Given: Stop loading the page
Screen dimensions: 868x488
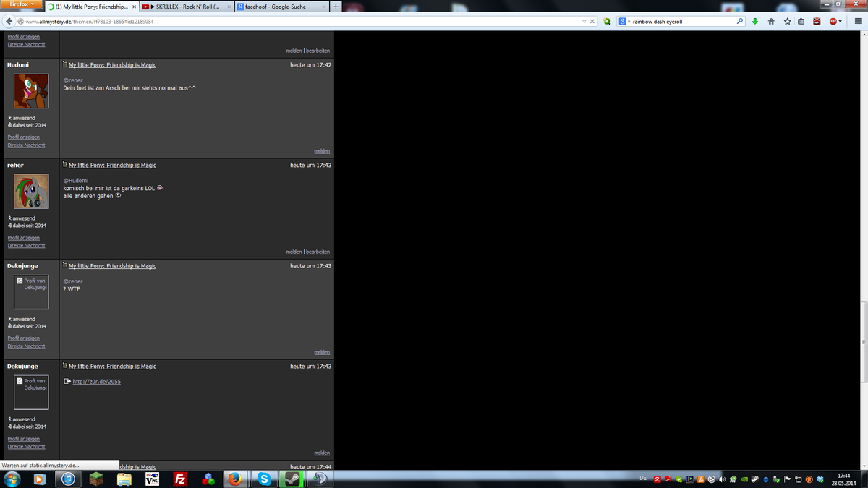Looking at the screenshot, I should (592, 22).
